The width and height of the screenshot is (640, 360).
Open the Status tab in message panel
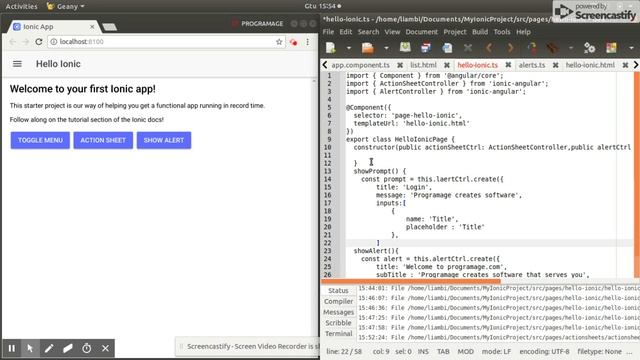(x=338, y=290)
